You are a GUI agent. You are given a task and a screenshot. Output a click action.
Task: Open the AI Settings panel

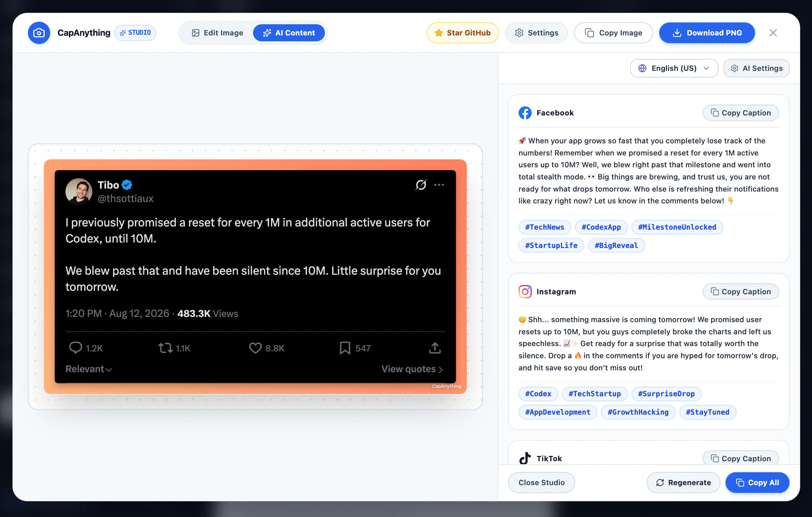point(756,68)
